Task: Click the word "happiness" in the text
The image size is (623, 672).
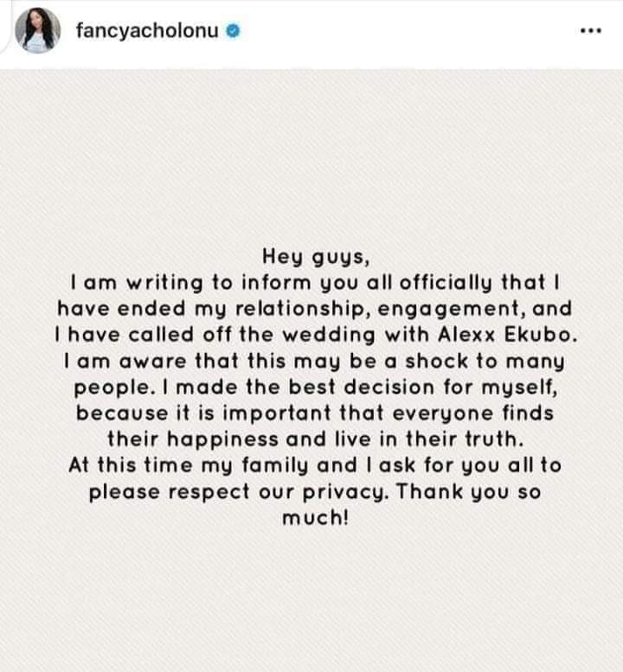Action: 222,439
